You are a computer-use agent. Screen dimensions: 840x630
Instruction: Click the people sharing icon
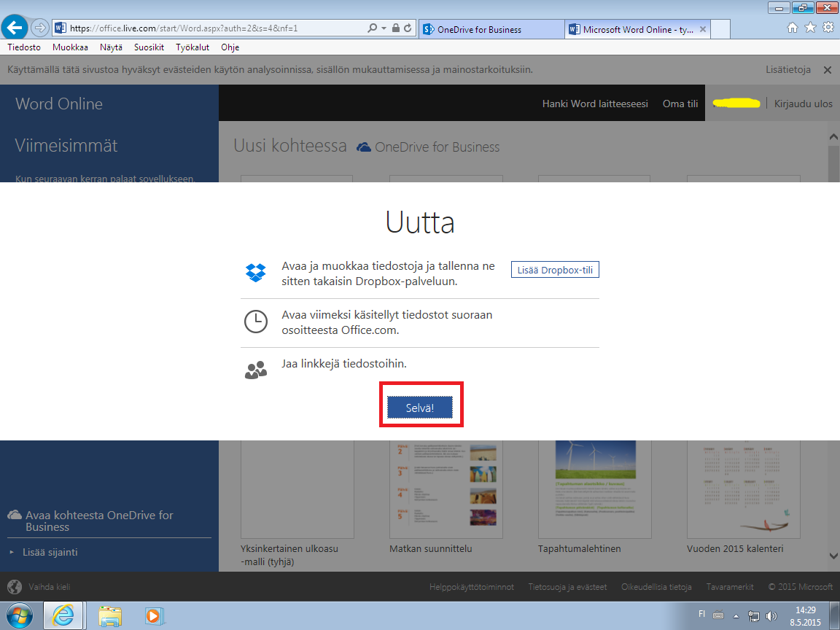tap(255, 370)
